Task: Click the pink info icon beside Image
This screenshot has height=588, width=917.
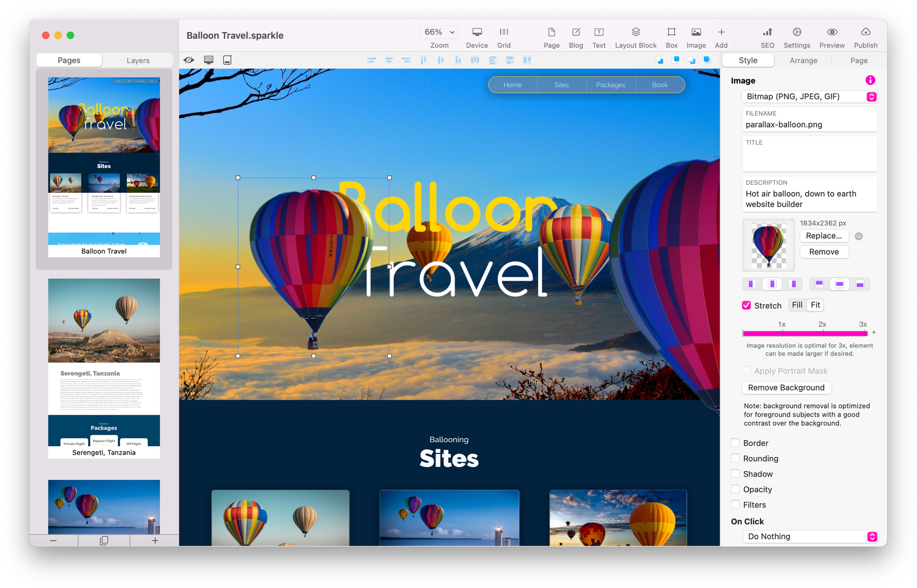Action: (x=870, y=80)
